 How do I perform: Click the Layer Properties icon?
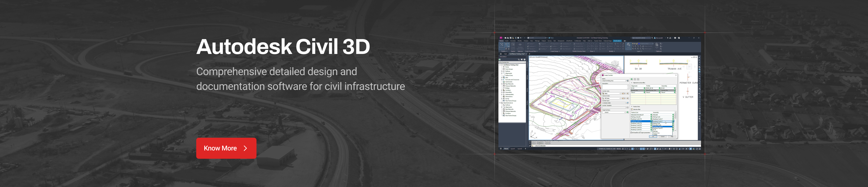628,46
